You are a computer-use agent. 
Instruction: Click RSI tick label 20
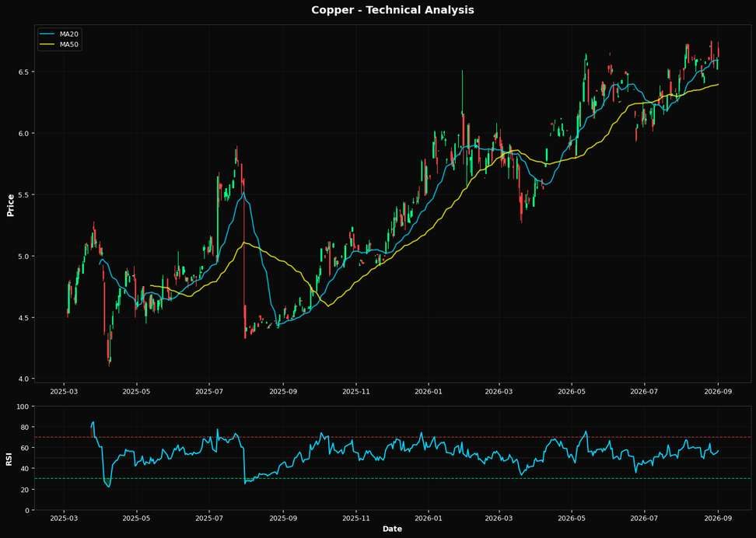tap(26, 490)
